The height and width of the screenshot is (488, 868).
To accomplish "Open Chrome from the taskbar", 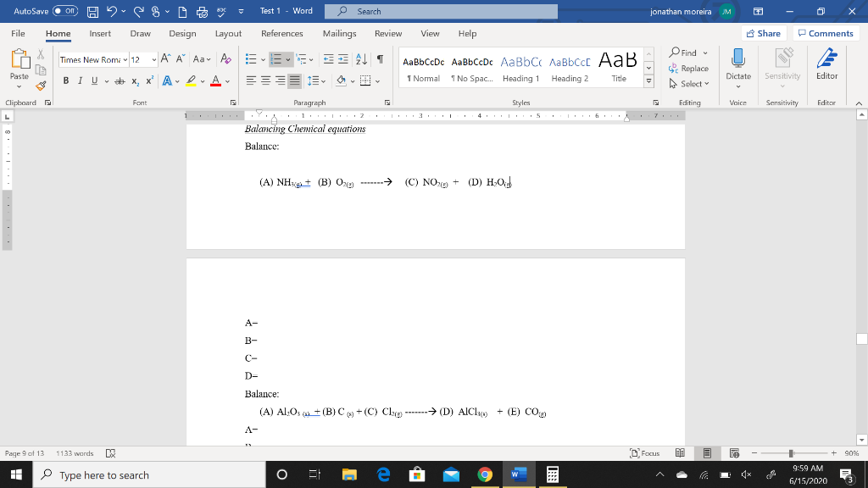I will click(x=484, y=474).
